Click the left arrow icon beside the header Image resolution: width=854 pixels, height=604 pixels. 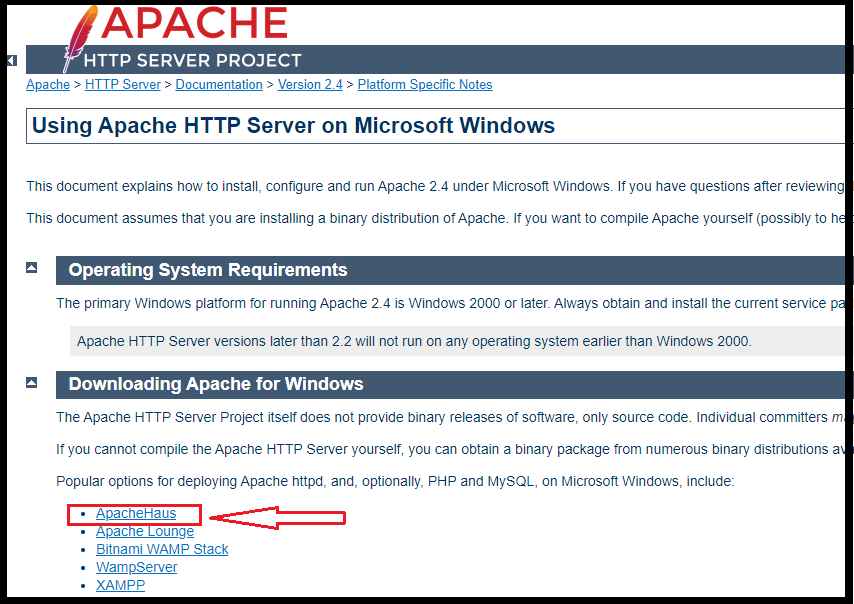(12, 60)
